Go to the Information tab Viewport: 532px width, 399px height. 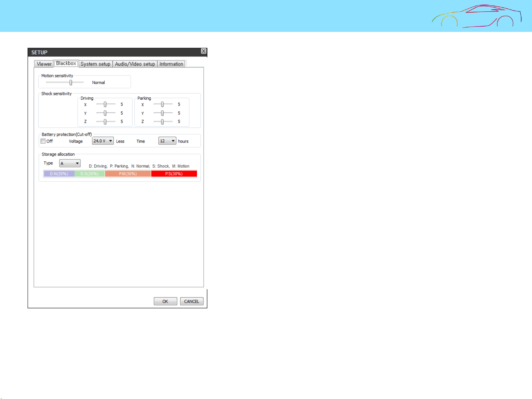coord(171,64)
